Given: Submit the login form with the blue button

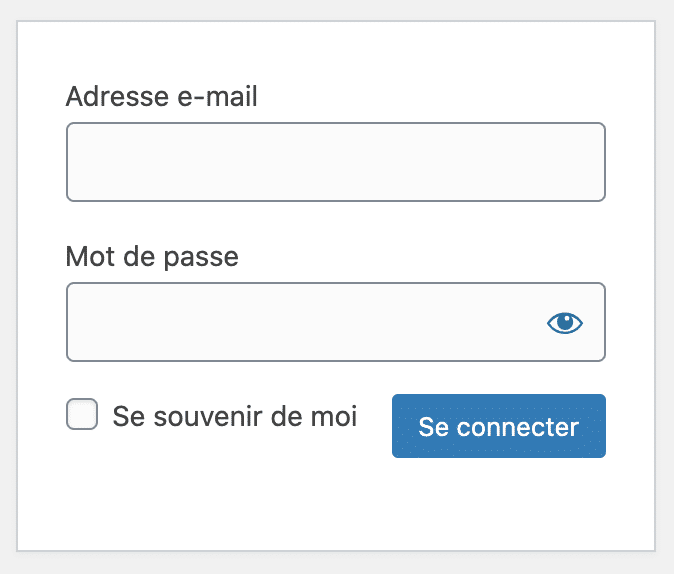Looking at the screenshot, I should click(499, 426).
